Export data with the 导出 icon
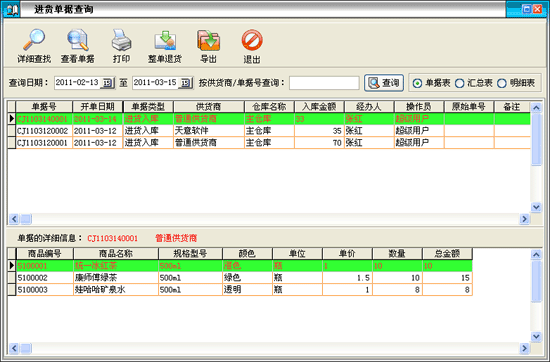Screen dimensions: 550x362 (x=208, y=46)
